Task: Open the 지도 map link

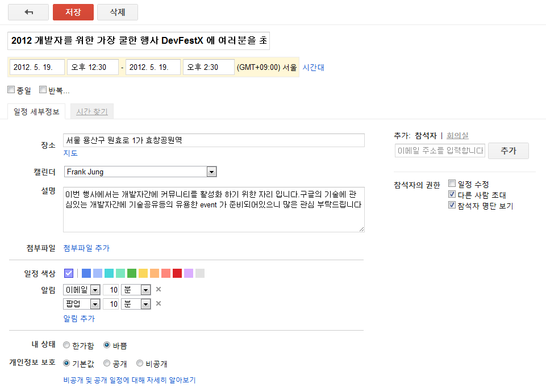Action: pyautogui.click(x=70, y=153)
